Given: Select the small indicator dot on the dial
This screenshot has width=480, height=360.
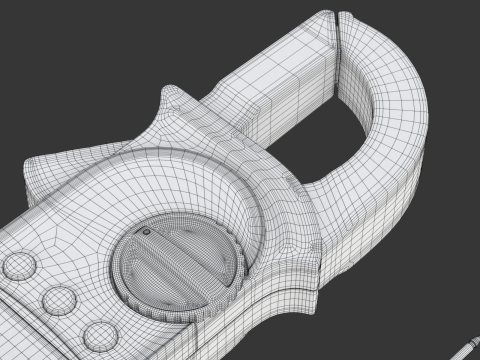Looking at the screenshot, I should point(146,232).
